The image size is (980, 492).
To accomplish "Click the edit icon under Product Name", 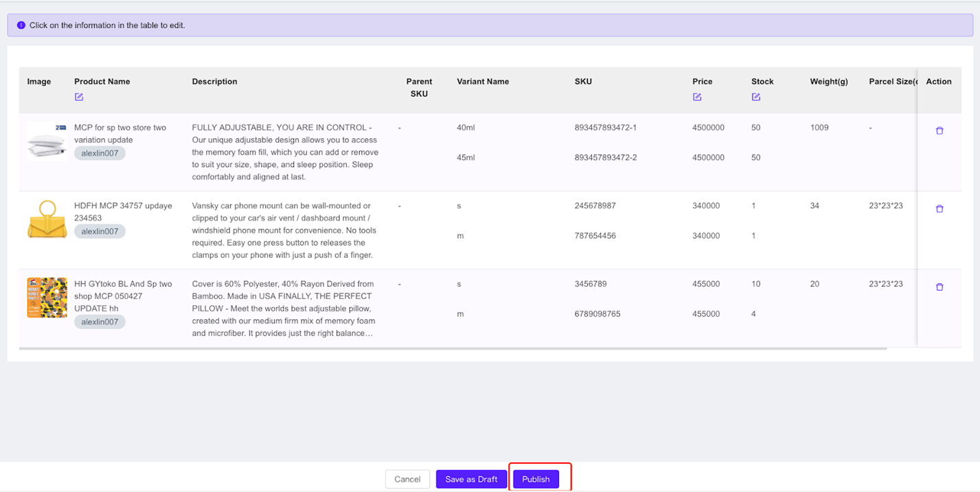I will pos(79,97).
